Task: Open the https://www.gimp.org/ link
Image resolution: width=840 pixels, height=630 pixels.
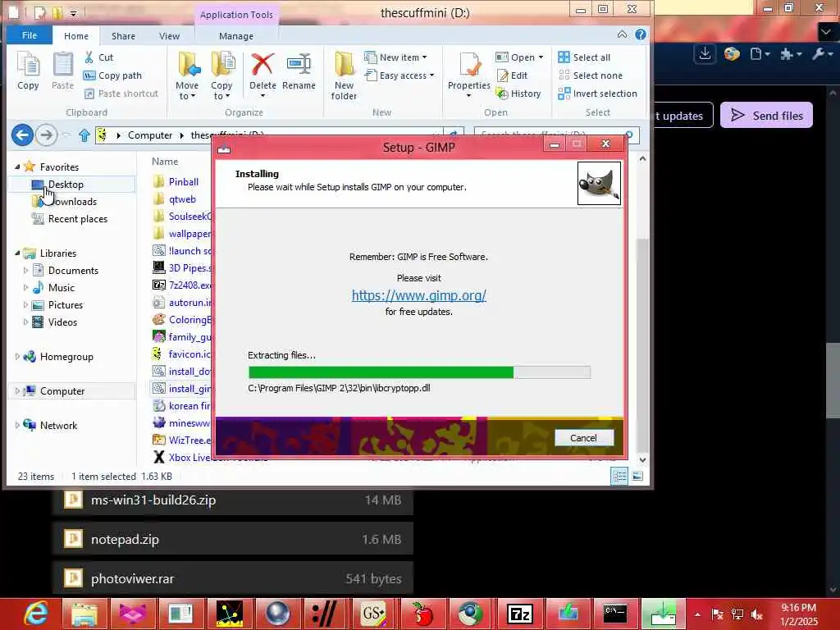Action: click(x=419, y=295)
